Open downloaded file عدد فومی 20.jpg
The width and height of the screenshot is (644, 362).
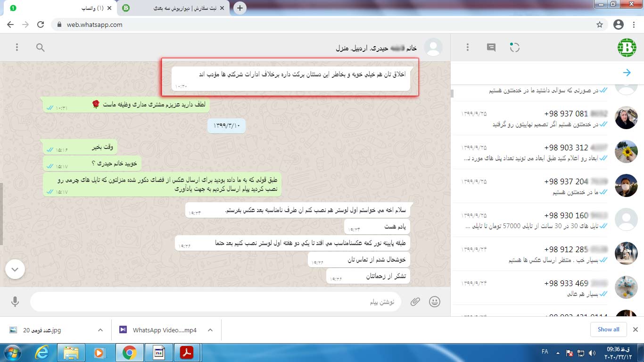coord(42,330)
